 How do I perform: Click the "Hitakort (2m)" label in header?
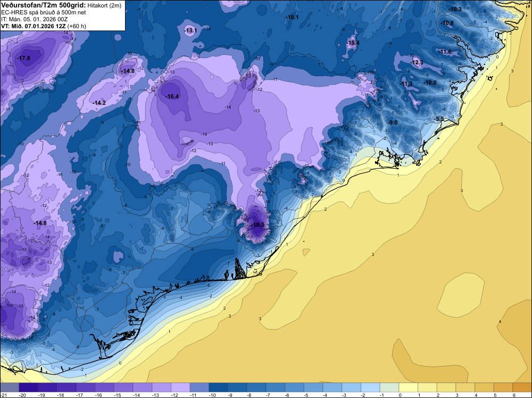pos(104,5)
